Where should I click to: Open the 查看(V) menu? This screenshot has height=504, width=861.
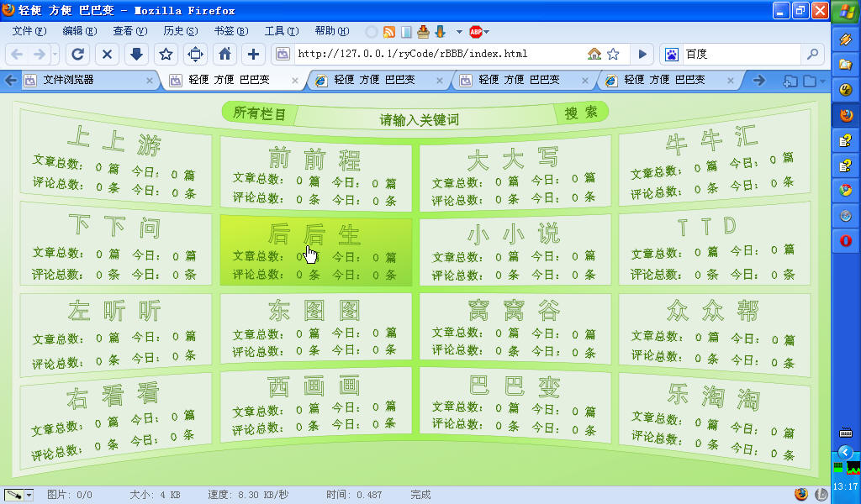click(x=130, y=31)
